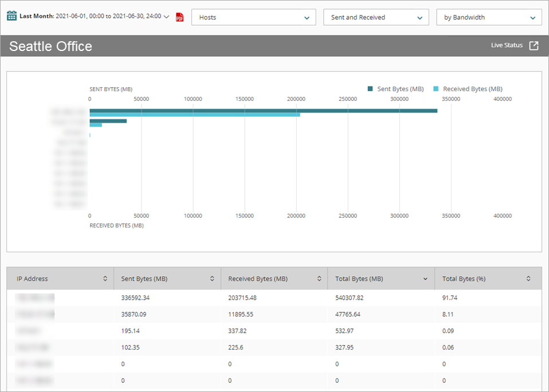Click the dark teal legend color square

tap(370, 89)
